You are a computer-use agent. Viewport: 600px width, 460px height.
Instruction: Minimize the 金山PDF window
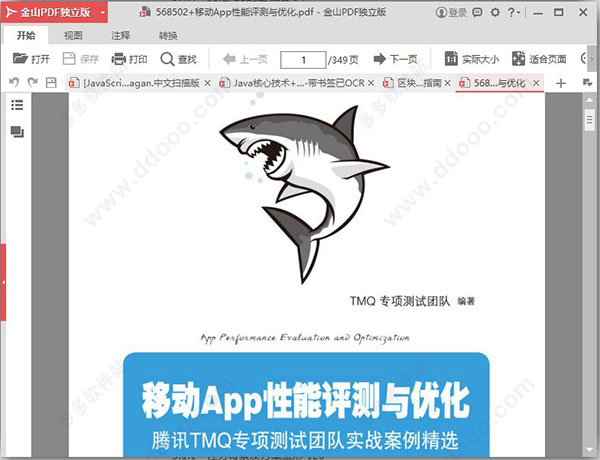click(538, 13)
